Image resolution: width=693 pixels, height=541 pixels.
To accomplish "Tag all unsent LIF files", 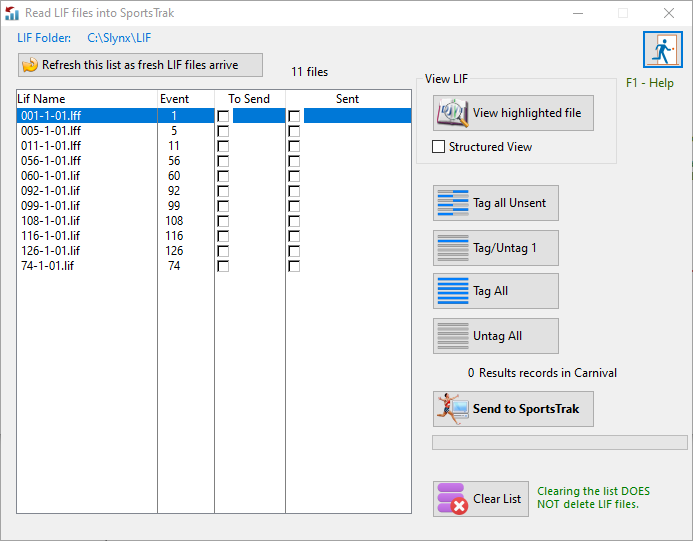I will 495,203.
